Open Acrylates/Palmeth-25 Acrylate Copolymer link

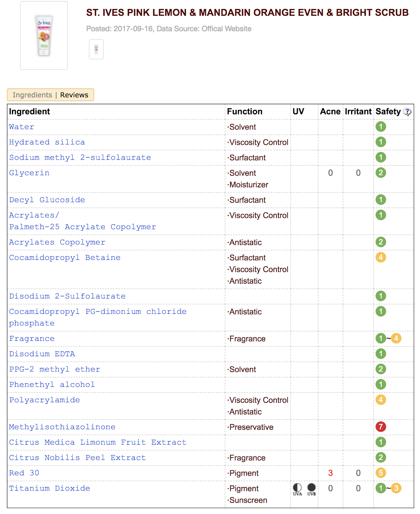tap(83, 221)
